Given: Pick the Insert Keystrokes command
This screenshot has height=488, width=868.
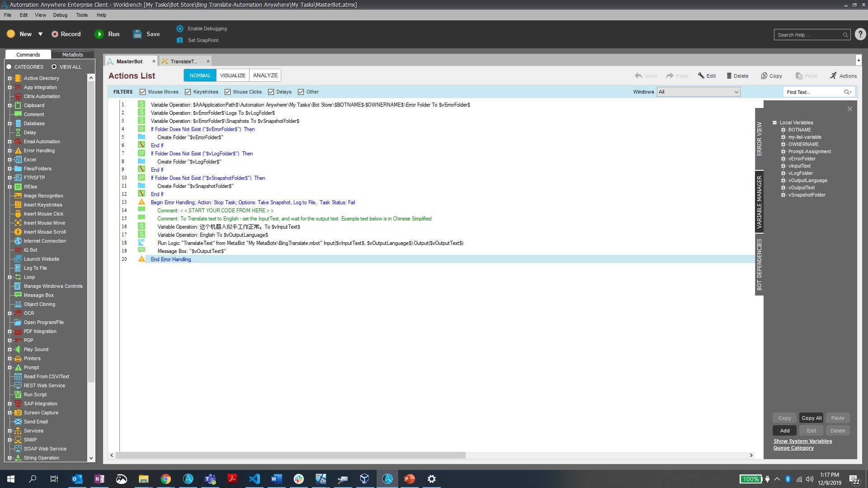Looking at the screenshot, I should pyautogui.click(x=43, y=205).
